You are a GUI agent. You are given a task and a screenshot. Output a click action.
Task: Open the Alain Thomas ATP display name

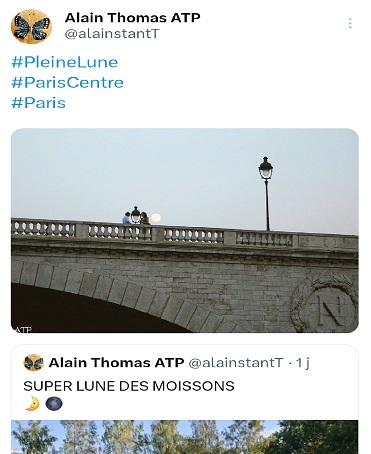pyautogui.click(x=132, y=18)
